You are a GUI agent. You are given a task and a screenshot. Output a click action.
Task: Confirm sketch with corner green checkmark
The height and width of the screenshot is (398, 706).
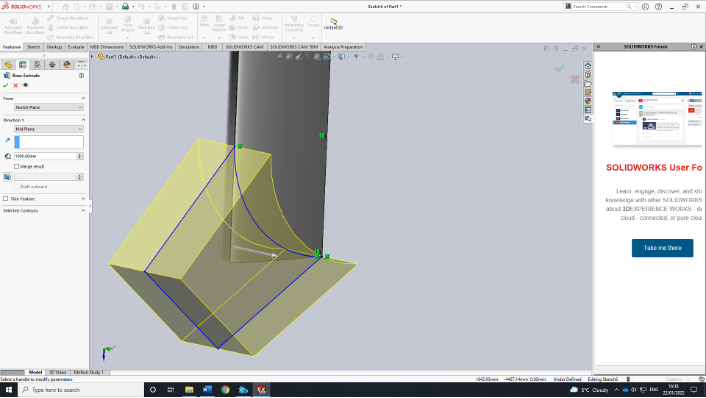[x=559, y=68]
